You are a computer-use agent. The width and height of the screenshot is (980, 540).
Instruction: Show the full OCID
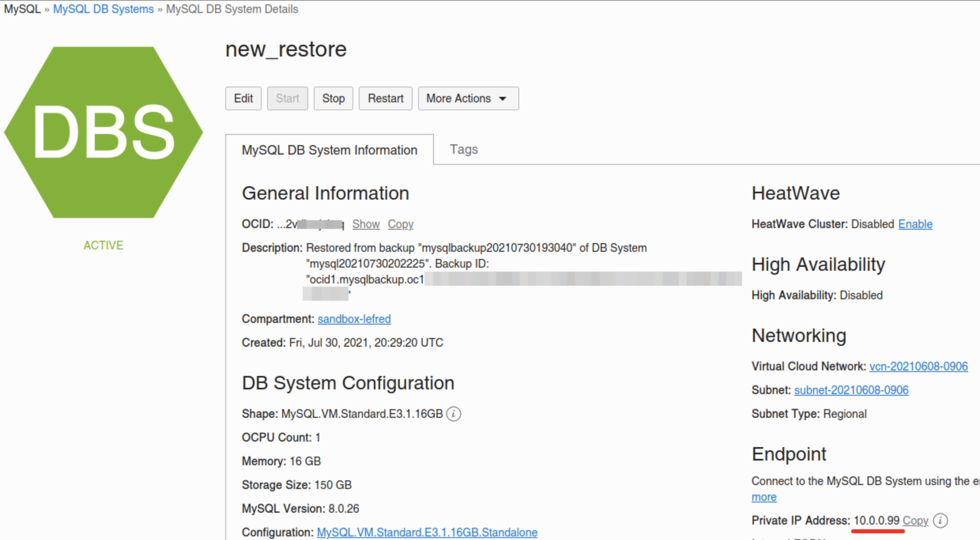coord(366,224)
